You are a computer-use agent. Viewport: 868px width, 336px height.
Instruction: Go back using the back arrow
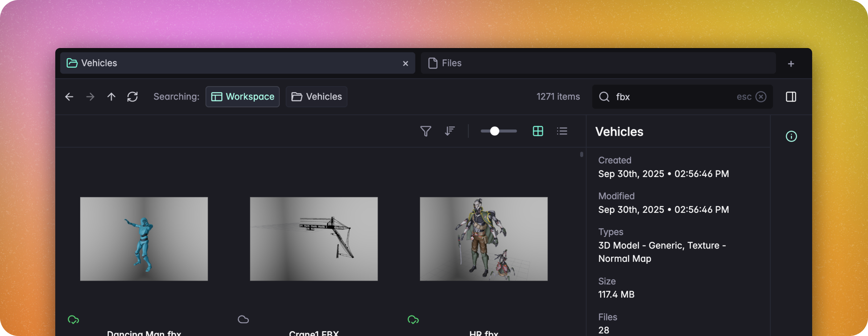point(69,97)
